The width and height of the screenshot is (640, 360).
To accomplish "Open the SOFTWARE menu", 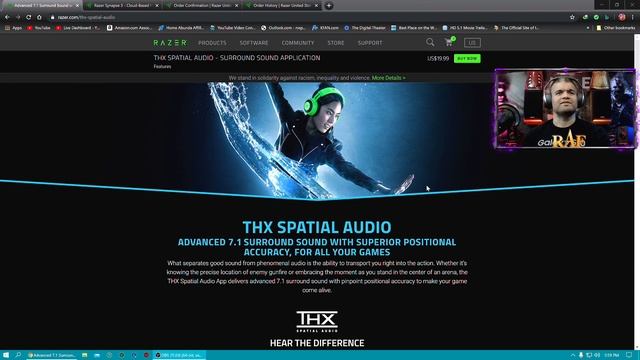I will (254, 42).
